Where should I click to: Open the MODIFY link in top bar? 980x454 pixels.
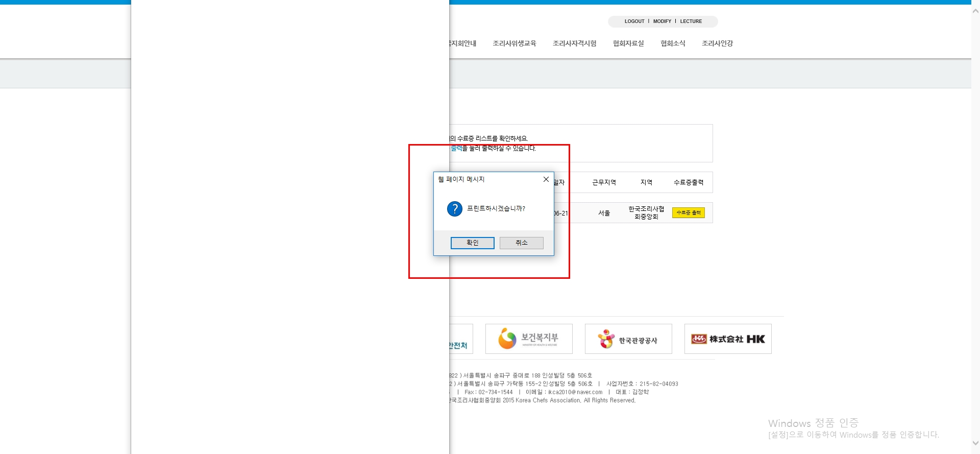pos(662,21)
